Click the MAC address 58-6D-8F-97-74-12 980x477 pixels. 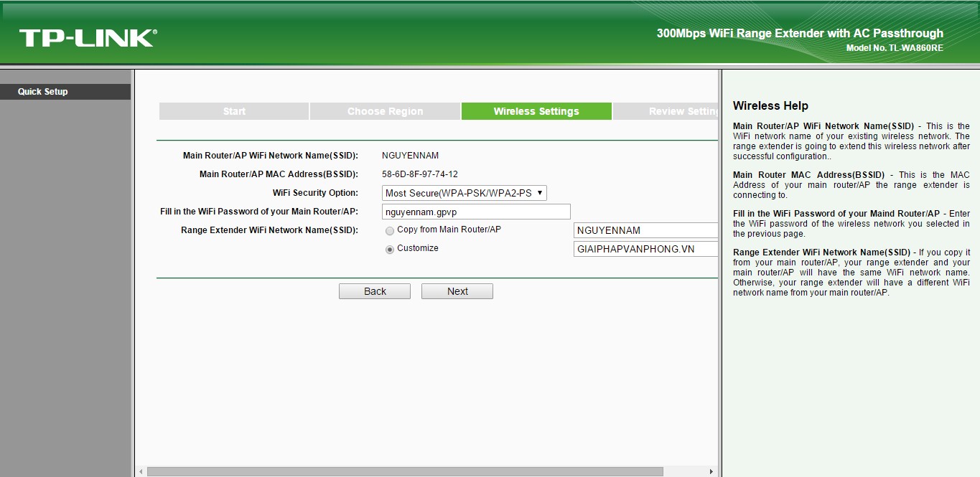419,174
